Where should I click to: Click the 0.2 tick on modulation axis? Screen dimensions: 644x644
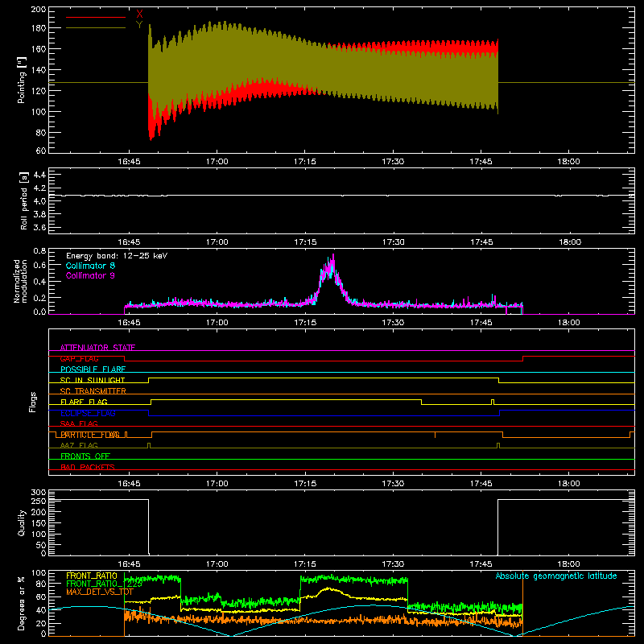pyautogui.click(x=39, y=298)
